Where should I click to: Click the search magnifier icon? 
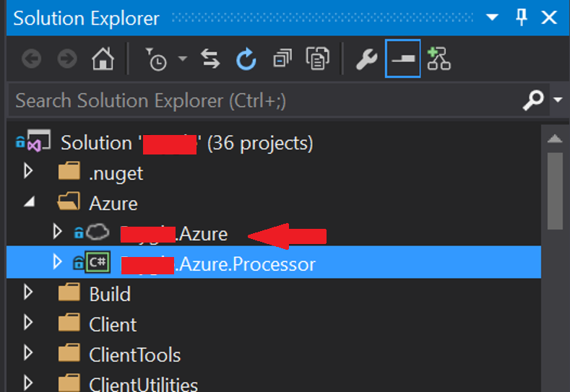pyautogui.click(x=533, y=100)
